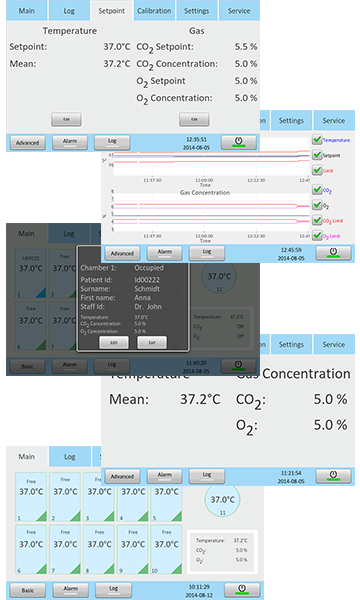Click Edit button under Gas section

click(194, 119)
